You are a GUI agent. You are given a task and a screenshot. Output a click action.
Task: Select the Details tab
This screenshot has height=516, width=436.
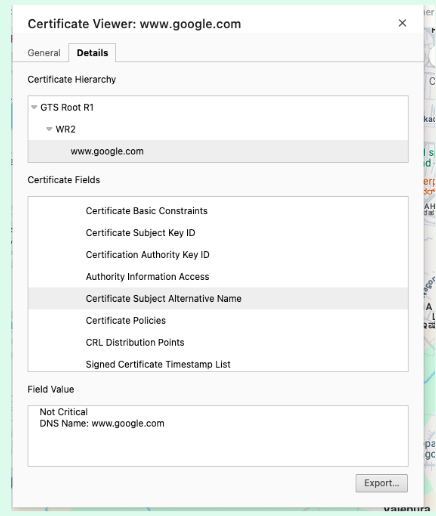[92, 53]
